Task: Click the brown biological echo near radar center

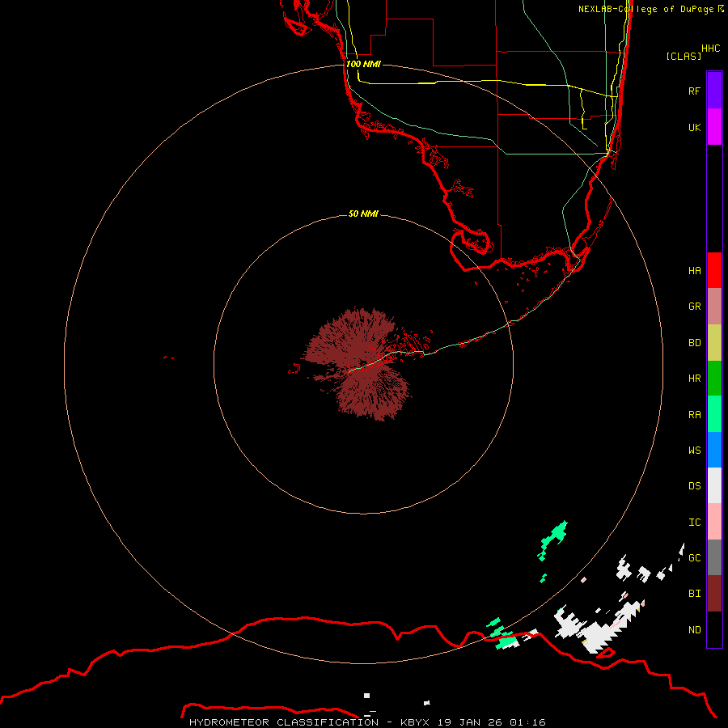Action: pyautogui.click(x=358, y=362)
